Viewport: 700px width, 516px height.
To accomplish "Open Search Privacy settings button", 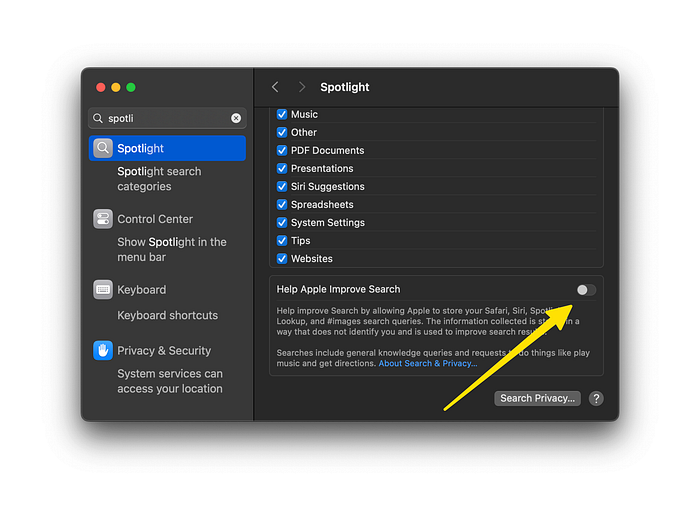I will click(x=537, y=398).
